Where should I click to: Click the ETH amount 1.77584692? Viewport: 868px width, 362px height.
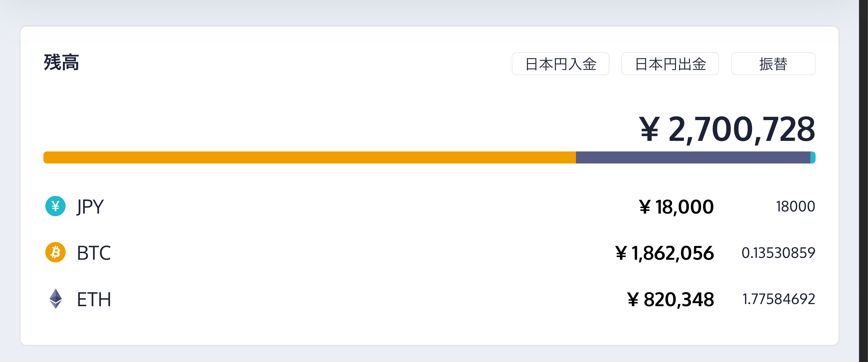point(779,299)
